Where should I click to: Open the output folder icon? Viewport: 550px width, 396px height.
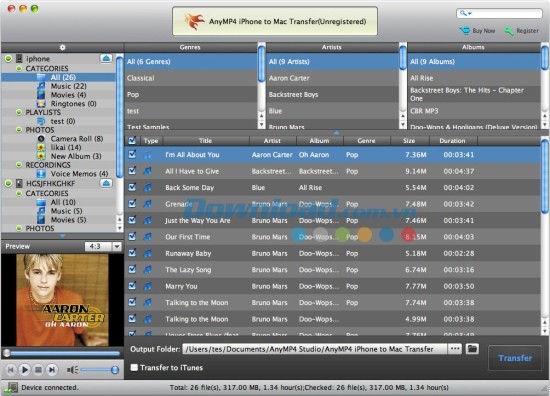pos(472,349)
